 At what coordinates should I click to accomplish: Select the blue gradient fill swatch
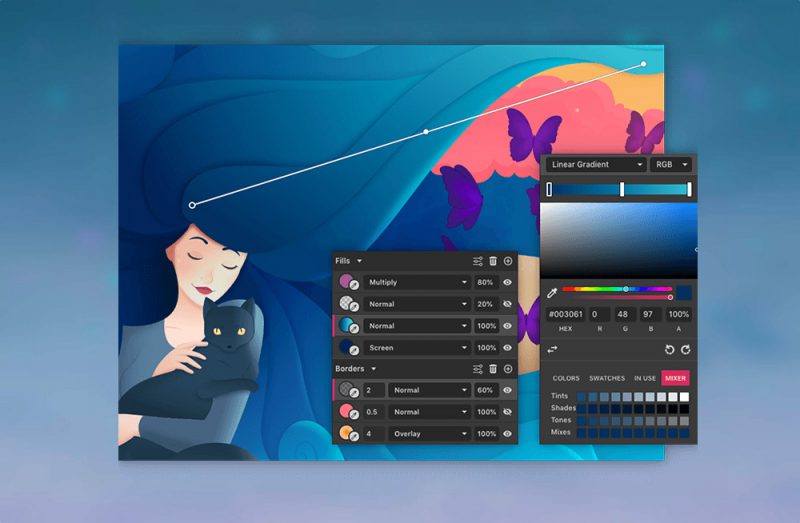click(x=345, y=324)
